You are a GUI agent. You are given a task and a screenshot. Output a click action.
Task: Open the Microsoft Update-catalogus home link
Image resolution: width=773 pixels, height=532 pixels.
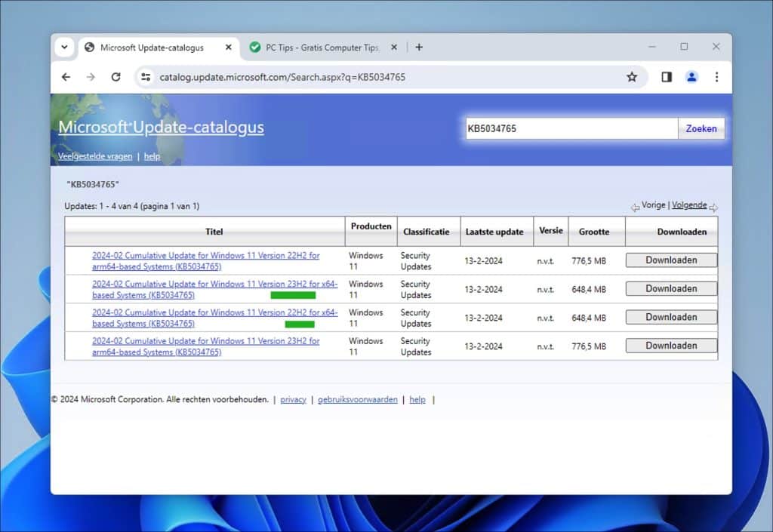click(x=162, y=127)
